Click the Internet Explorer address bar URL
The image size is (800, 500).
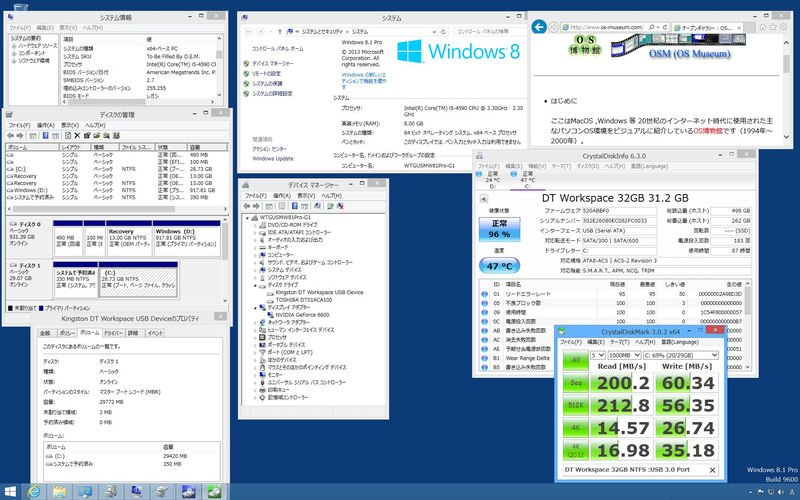pyautogui.click(x=606, y=27)
